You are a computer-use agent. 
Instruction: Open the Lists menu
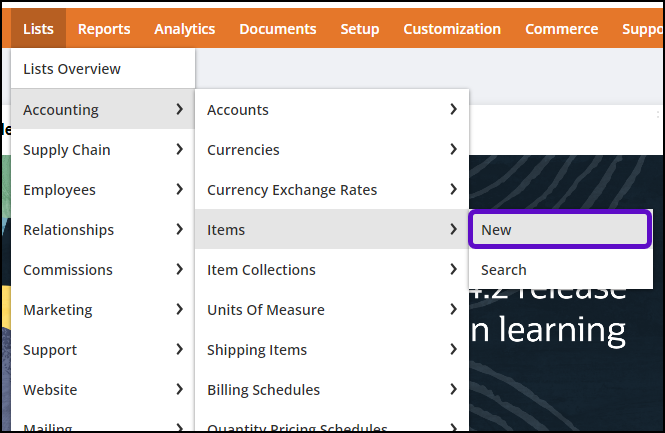(x=38, y=29)
